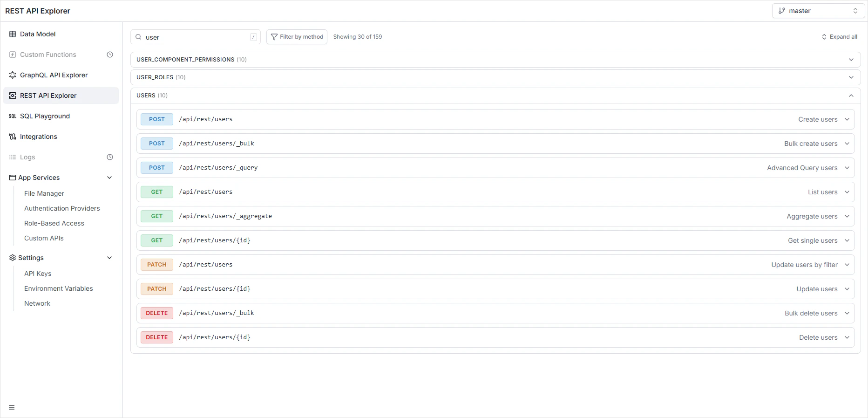Expand List users endpoint chevron

point(847,192)
